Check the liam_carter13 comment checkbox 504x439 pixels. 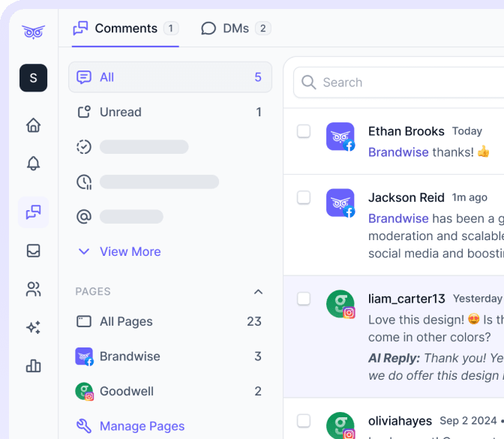pos(304,299)
